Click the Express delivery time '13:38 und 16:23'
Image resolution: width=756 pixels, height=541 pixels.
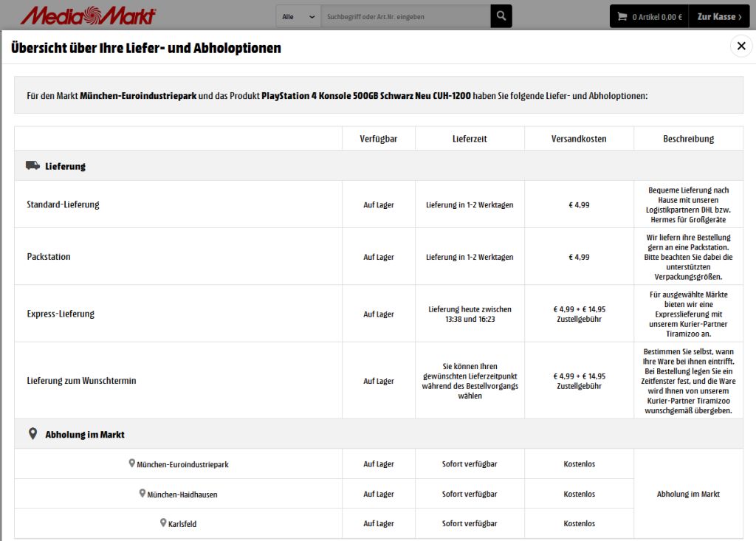(x=470, y=319)
